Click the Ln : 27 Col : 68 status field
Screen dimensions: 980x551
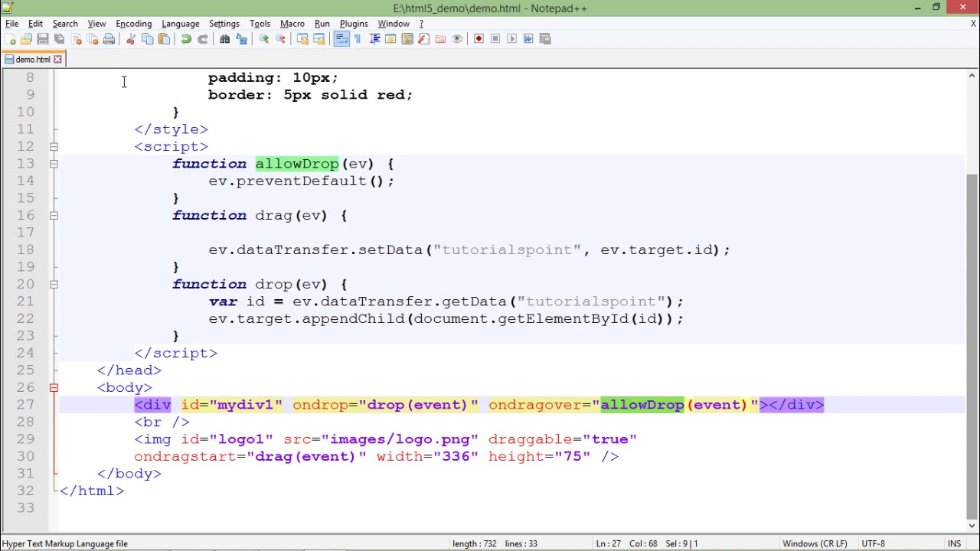pyautogui.click(x=647, y=543)
